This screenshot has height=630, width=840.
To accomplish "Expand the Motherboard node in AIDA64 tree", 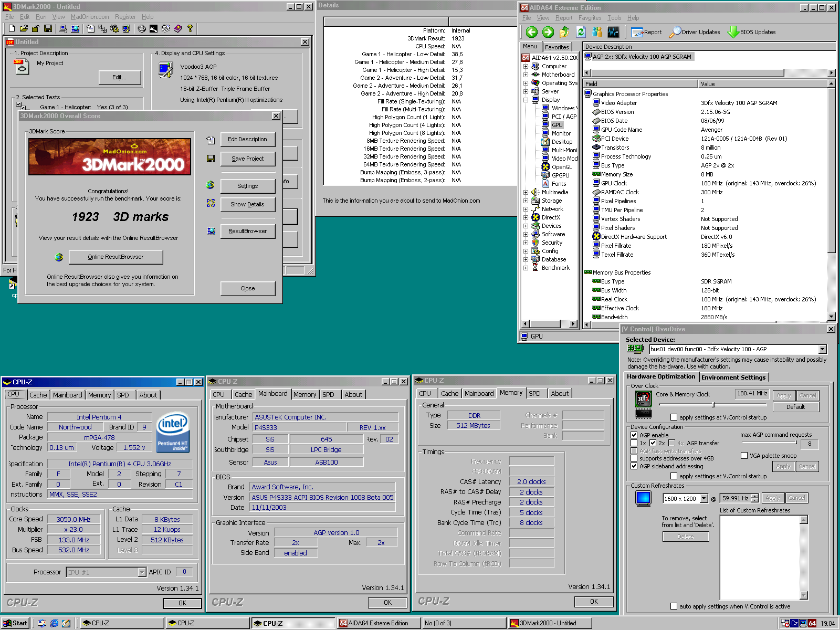I will [x=526, y=75].
